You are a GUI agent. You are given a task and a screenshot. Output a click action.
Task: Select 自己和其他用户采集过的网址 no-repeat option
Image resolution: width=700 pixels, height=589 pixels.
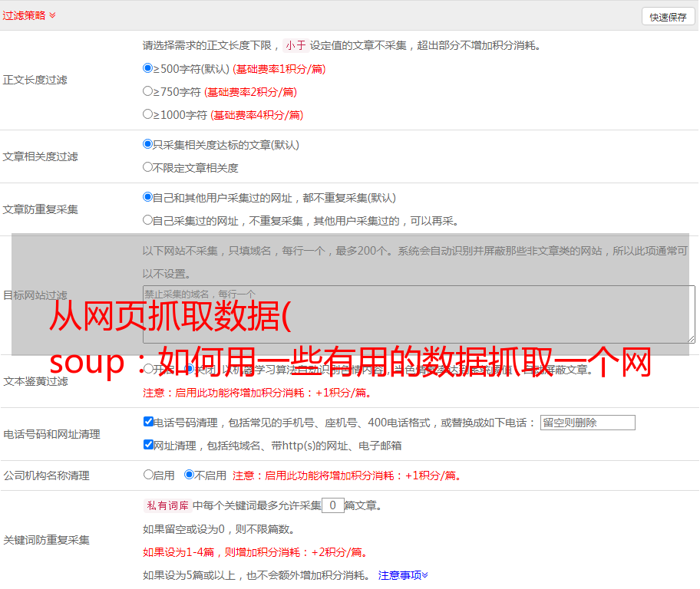(x=148, y=197)
